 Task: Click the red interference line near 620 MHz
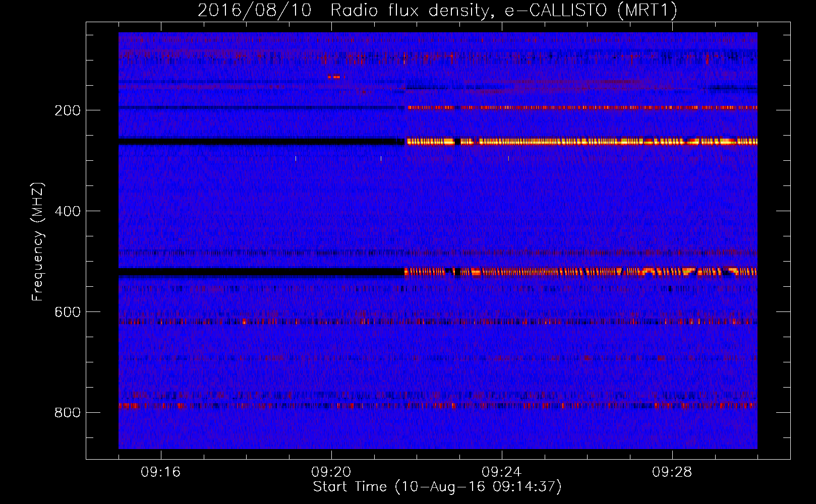point(438,321)
